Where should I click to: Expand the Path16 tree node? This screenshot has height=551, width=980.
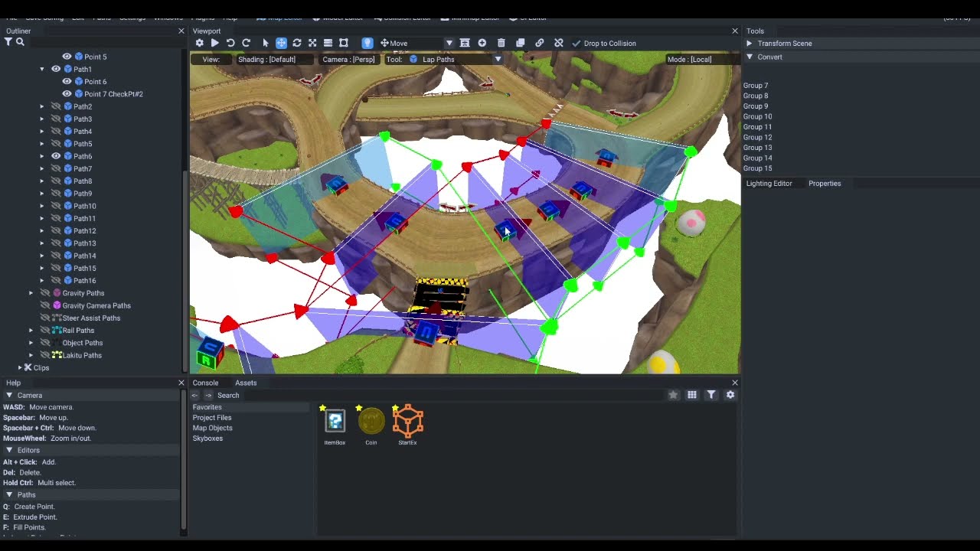tap(42, 281)
